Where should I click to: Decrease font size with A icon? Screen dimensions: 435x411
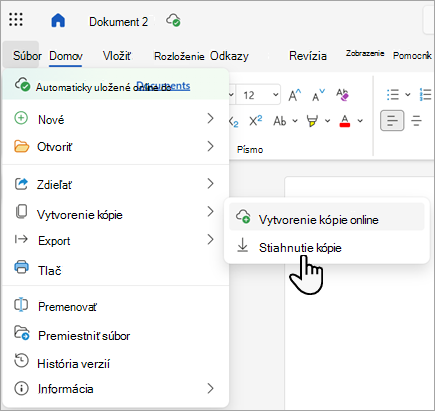318,95
